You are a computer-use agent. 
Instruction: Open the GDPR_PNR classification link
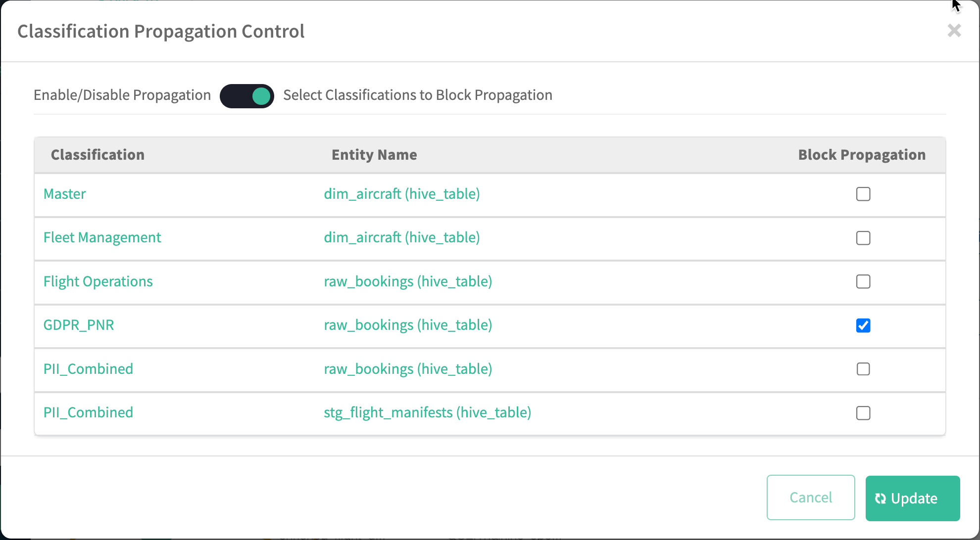point(79,325)
